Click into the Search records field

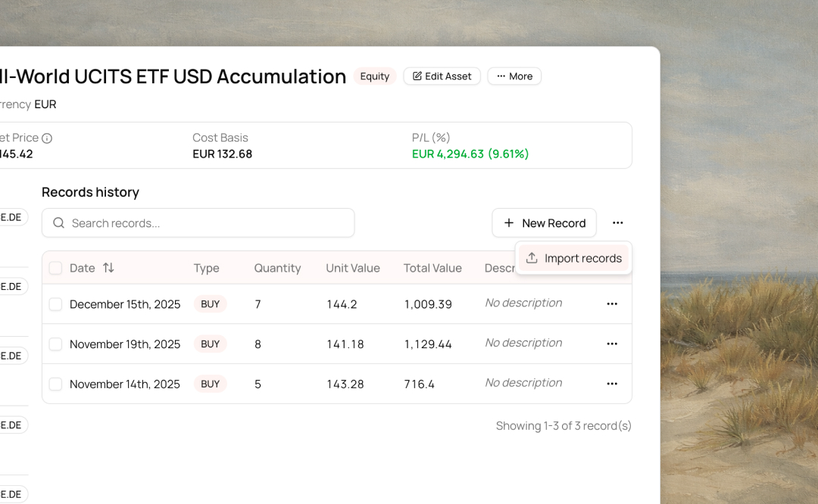(x=204, y=223)
